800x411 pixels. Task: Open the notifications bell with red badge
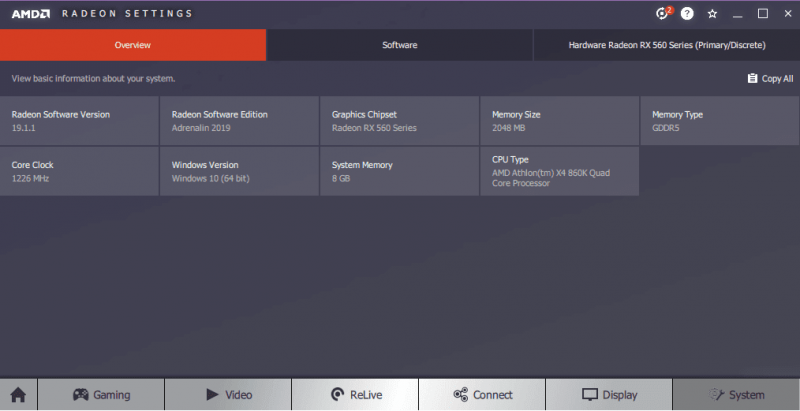tap(663, 13)
